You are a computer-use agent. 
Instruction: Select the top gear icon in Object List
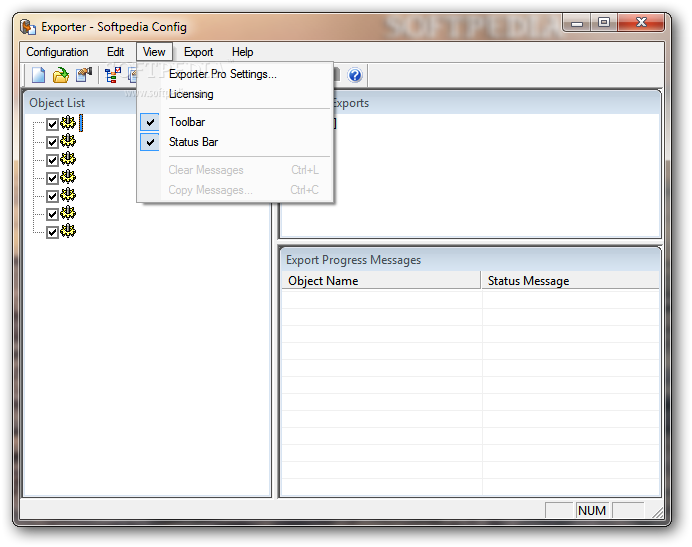68,122
